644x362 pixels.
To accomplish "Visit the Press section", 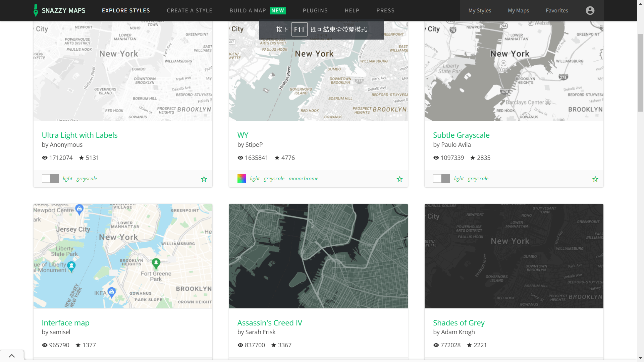I will pos(385,10).
